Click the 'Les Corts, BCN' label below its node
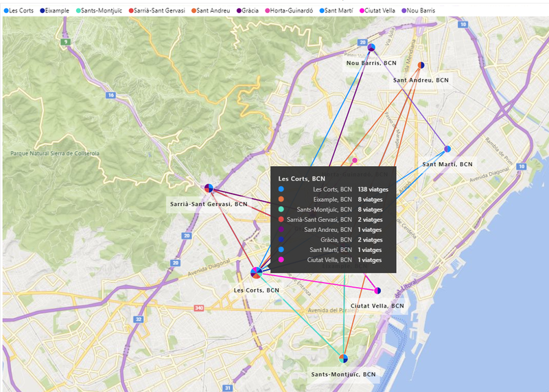Viewport: 549px width, 392px height. coord(257,290)
